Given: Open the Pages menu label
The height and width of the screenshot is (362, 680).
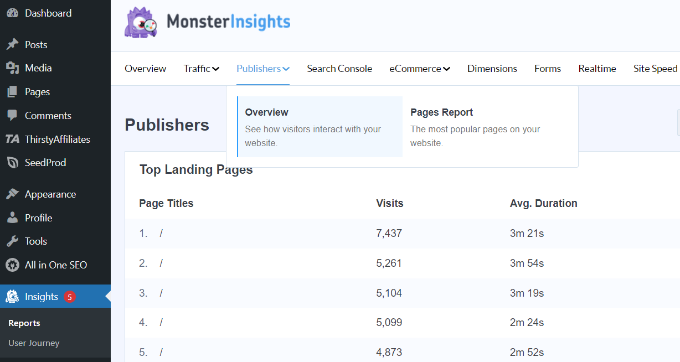Looking at the screenshot, I should 37,92.
